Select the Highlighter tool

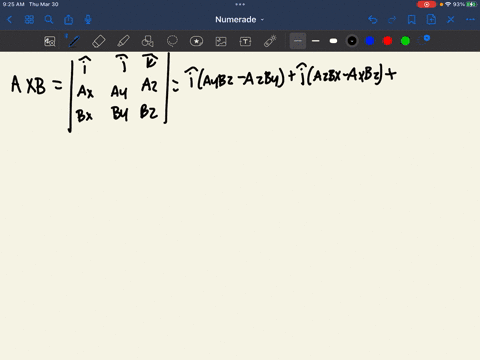pyautogui.click(x=123, y=41)
